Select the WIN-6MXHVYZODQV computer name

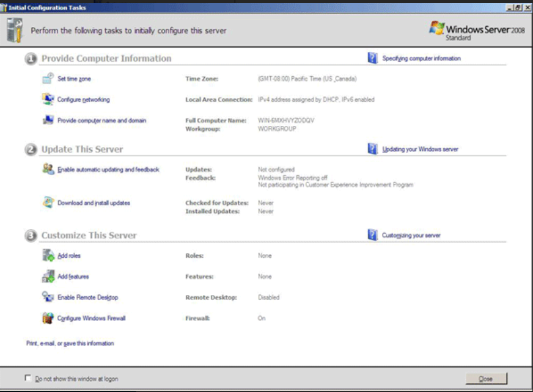click(286, 120)
